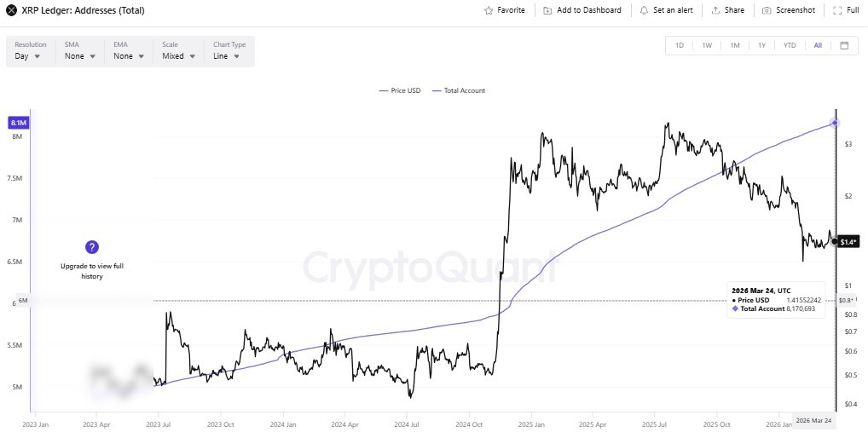Open the SMA dropdown

79,56
